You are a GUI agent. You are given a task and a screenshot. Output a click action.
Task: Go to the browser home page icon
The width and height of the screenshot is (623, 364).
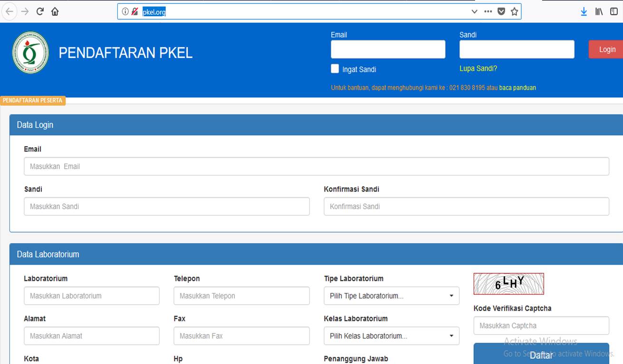click(x=55, y=11)
